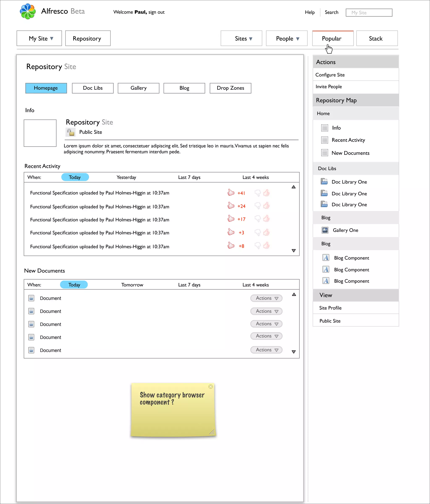Open the Gallery tab
Viewport: 430px width, 504px height.
click(138, 88)
